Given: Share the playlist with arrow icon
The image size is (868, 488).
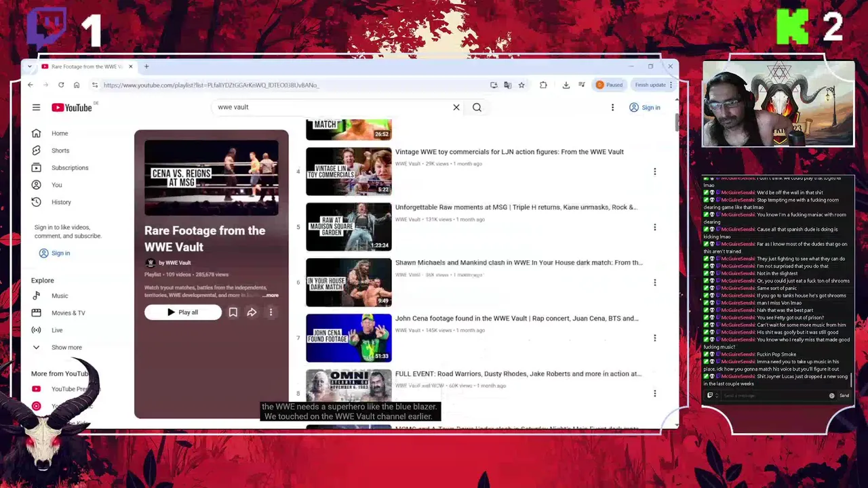Looking at the screenshot, I should pos(252,312).
